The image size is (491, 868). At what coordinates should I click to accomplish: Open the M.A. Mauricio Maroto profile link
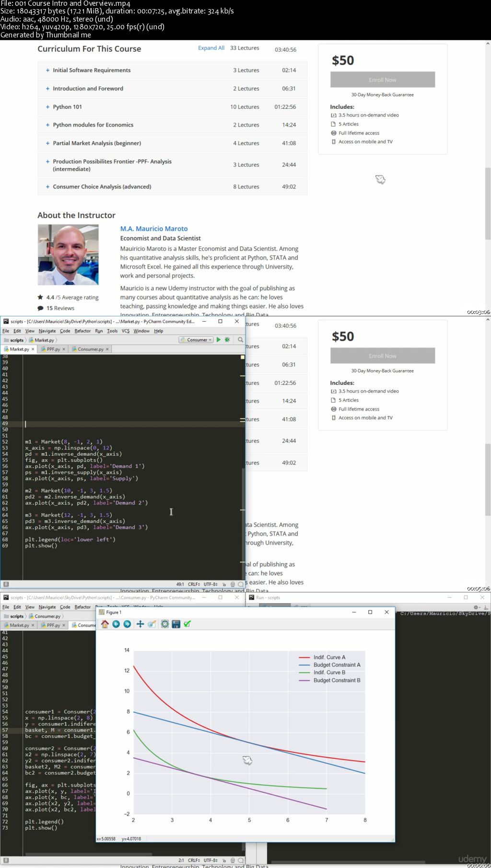pyautogui.click(x=154, y=229)
